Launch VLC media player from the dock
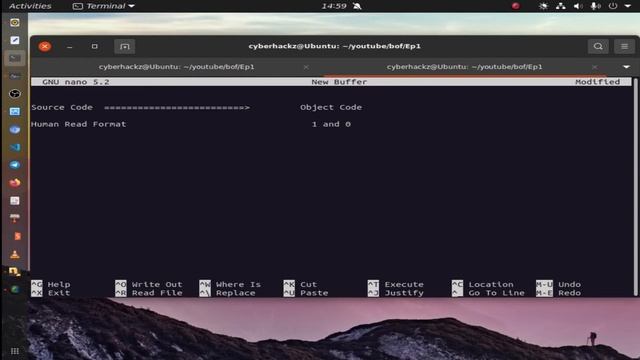 (x=15, y=254)
